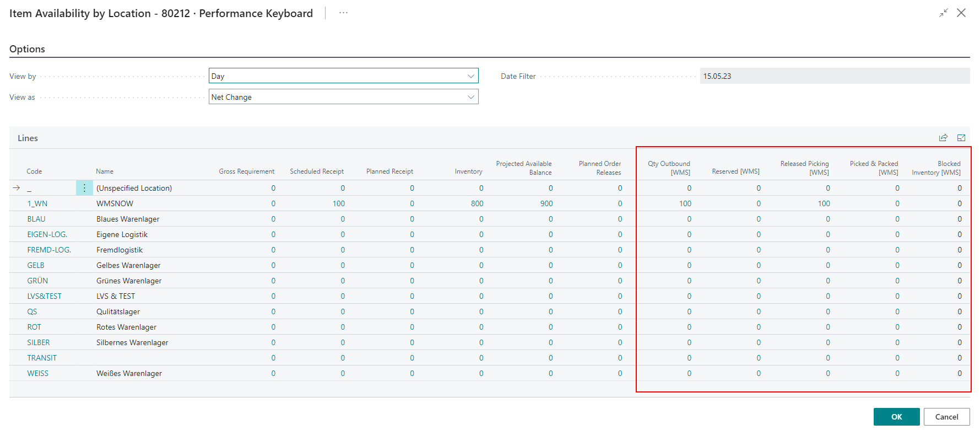Viewport: 980px width, 430px height.
Task: Click the share icon in Lines header
Action: click(943, 138)
